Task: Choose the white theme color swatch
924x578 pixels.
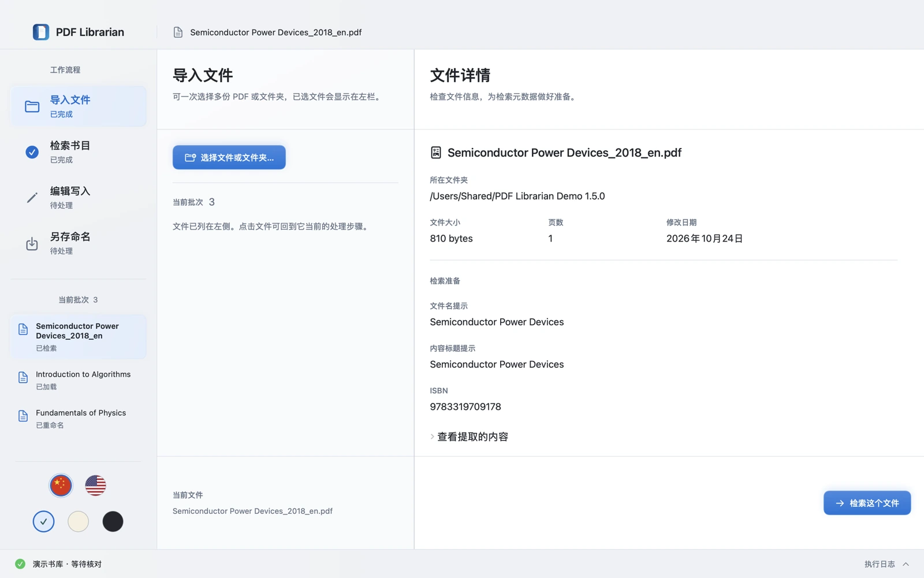Action: [x=43, y=521]
